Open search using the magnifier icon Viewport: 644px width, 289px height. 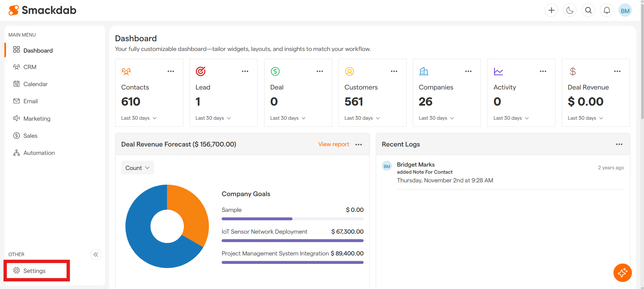click(588, 10)
